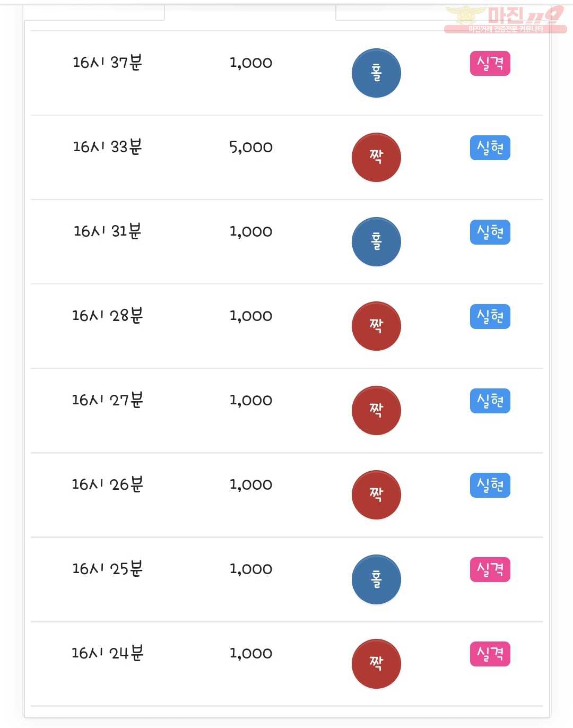
Task: Select the pink 실격 badge for 16시 25분
Action: [x=490, y=570]
